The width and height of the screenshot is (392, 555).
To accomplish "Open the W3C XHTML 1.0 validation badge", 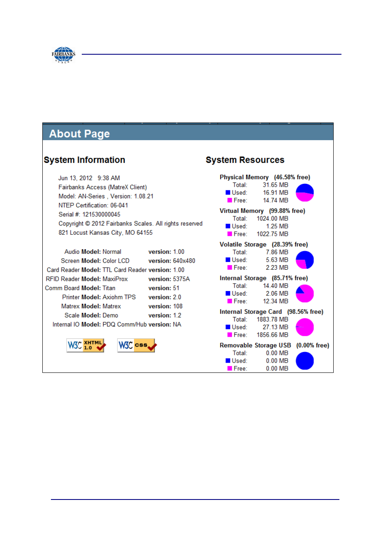I will click(x=86, y=345).
